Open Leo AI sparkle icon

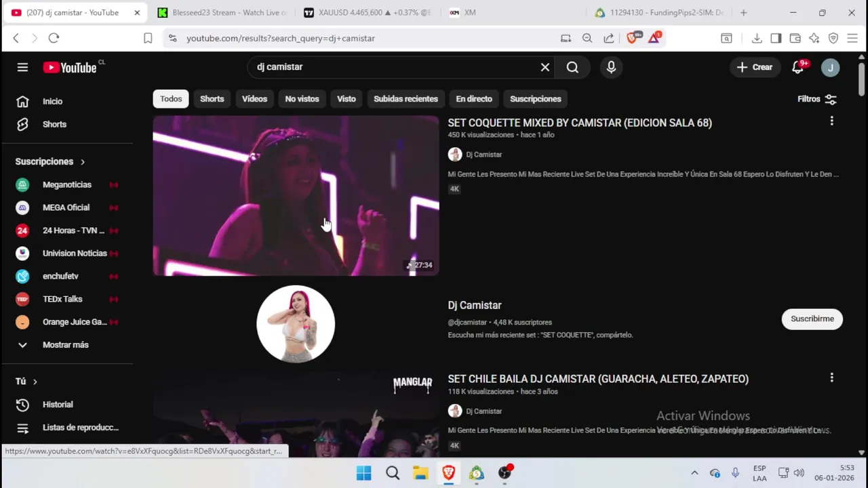814,38
